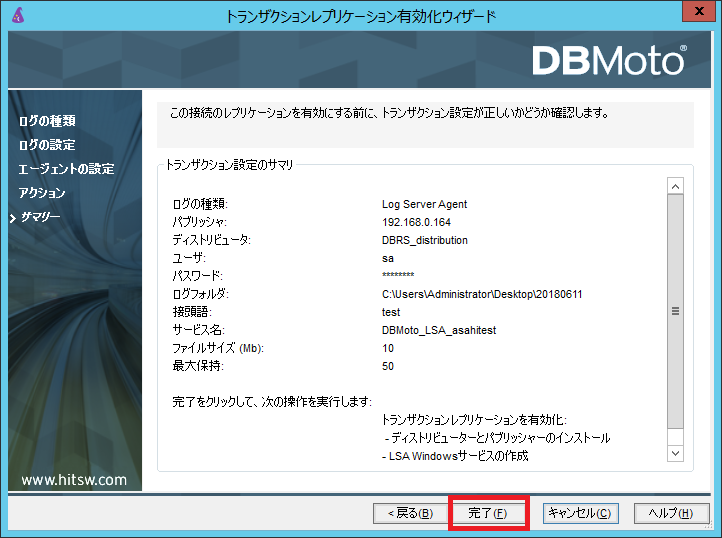Click the 接頭語: label

(x=192, y=312)
